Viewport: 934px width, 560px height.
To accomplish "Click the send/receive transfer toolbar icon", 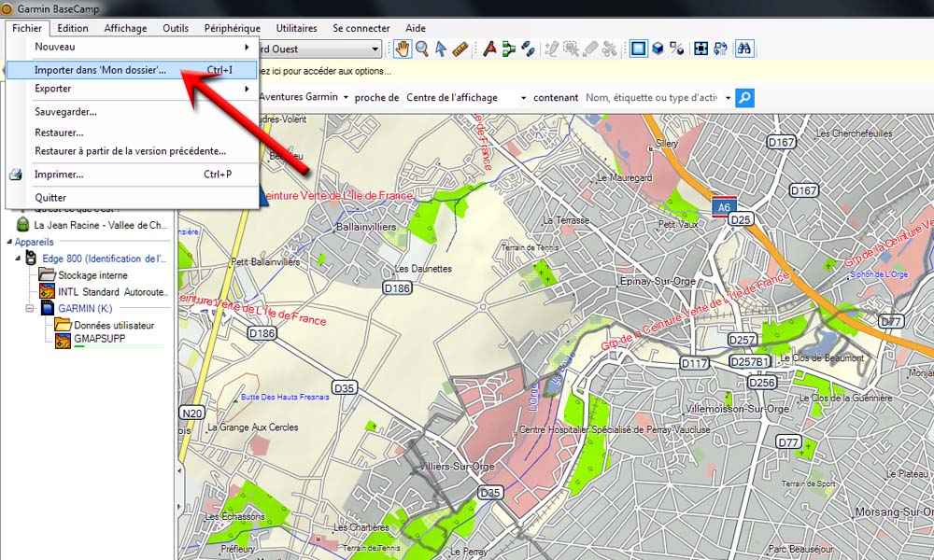I will click(721, 49).
